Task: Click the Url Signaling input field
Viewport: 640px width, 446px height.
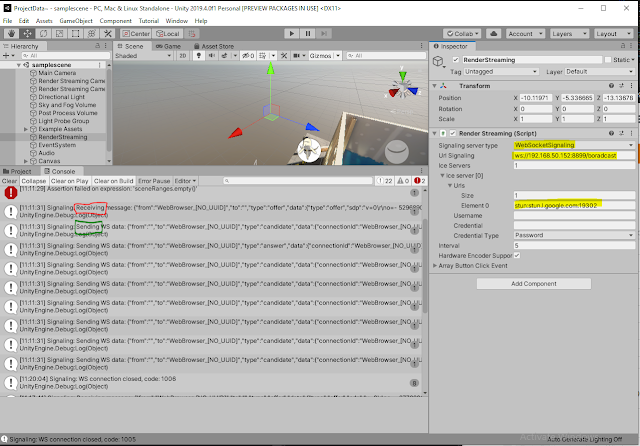Action: pos(574,155)
